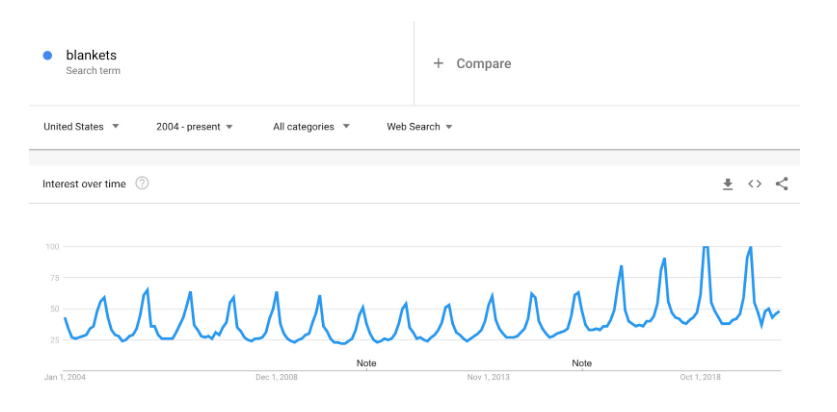Screen dimensions: 837x412
Task: Select the left Note marker on the chart
Action: tap(366, 363)
